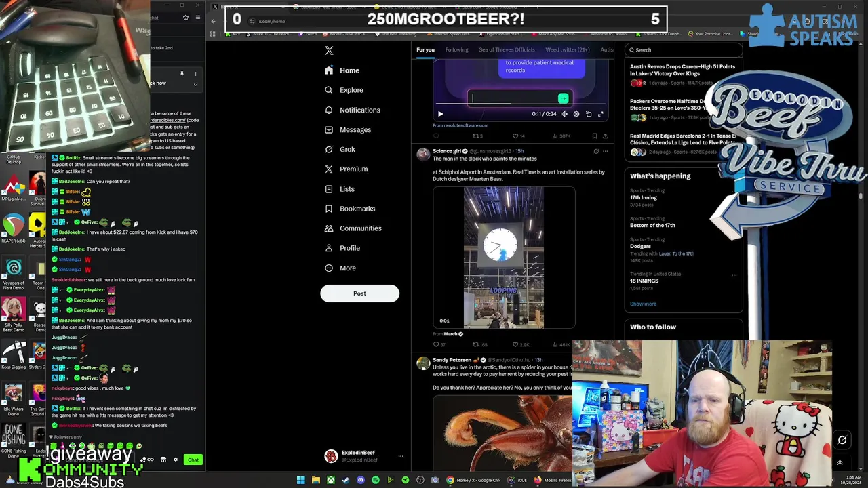Open REAPER (x64) desktop shortcut

coord(14,229)
